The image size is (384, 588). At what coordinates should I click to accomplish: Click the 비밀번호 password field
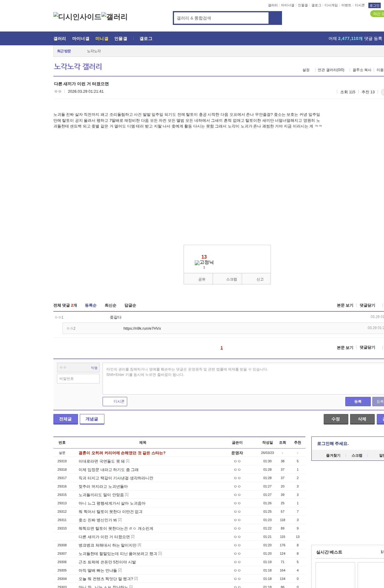(x=78, y=379)
